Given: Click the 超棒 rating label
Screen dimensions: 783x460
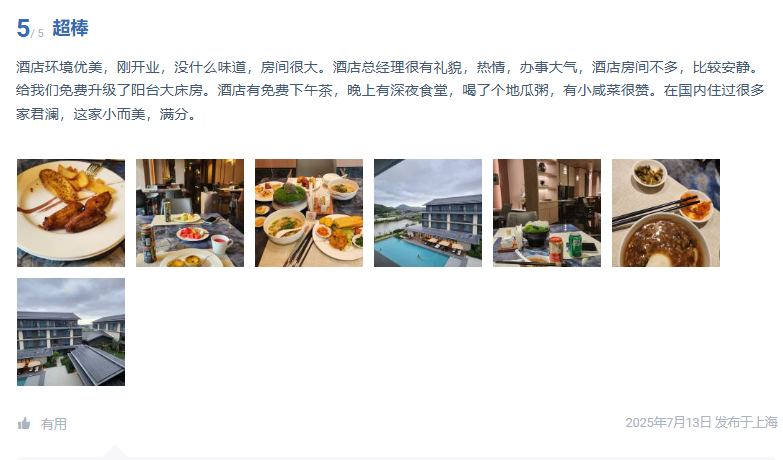Looking at the screenshot, I should 70,28.
